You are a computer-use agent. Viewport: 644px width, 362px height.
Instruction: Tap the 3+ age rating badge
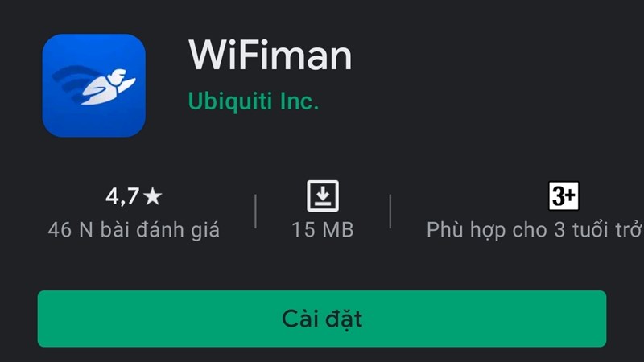point(563,195)
